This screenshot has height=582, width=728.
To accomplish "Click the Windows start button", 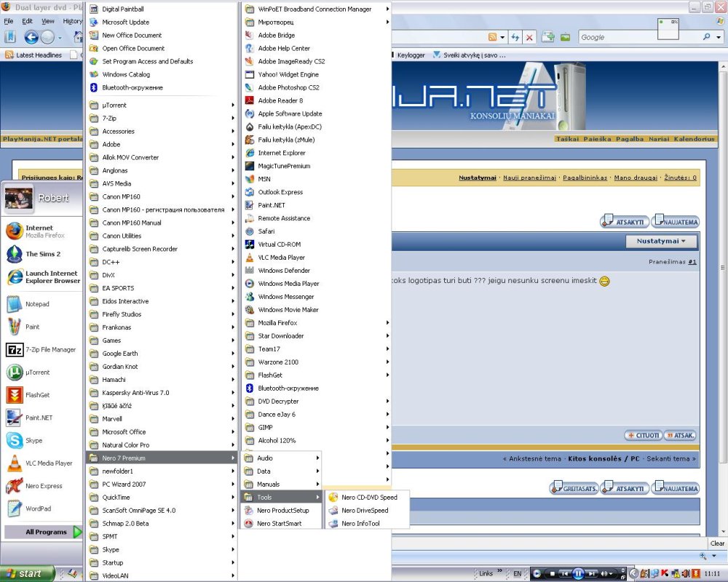I will click(x=27, y=574).
